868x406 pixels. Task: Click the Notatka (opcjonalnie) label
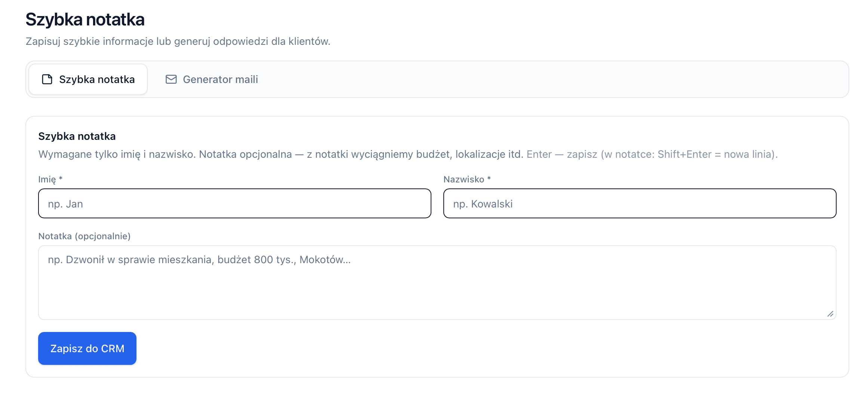(84, 236)
